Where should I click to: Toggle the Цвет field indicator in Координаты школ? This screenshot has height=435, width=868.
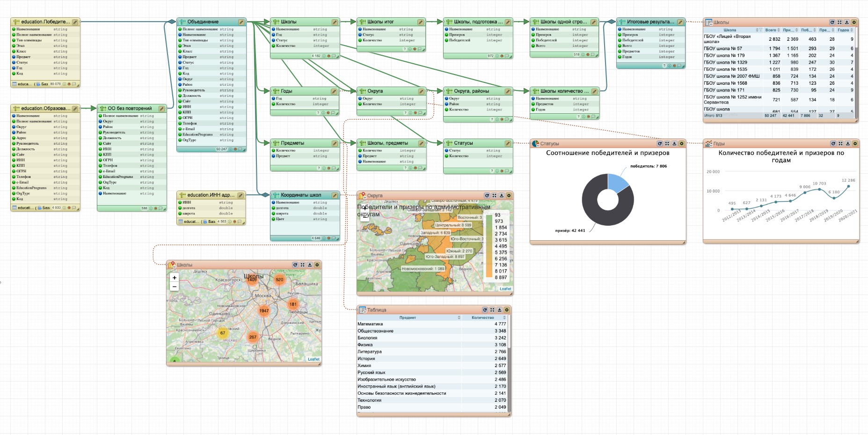273,219
